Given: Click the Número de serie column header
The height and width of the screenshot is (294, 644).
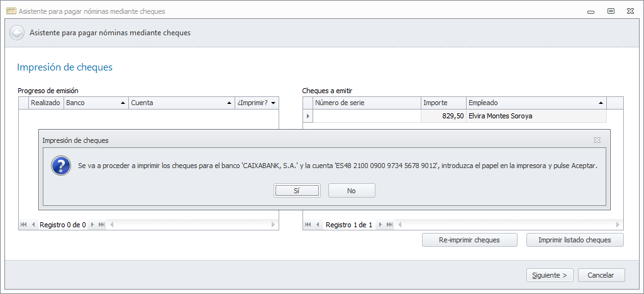Looking at the screenshot, I should (367, 103).
